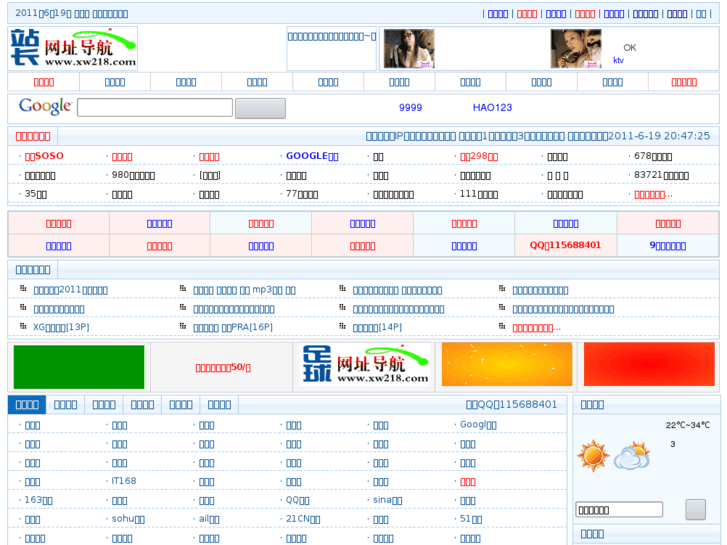
Task: Click the green banner ad
Action: [79, 367]
